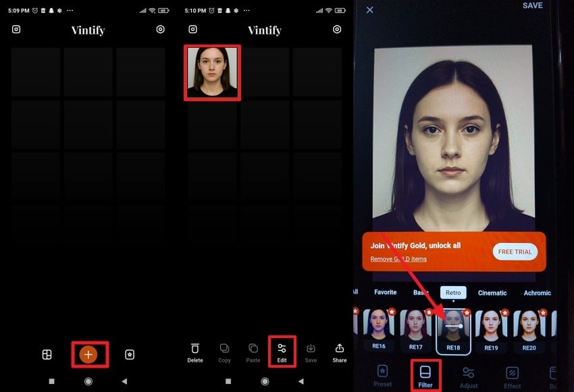
Task: Tap Android home button on second screen
Action: (265, 381)
